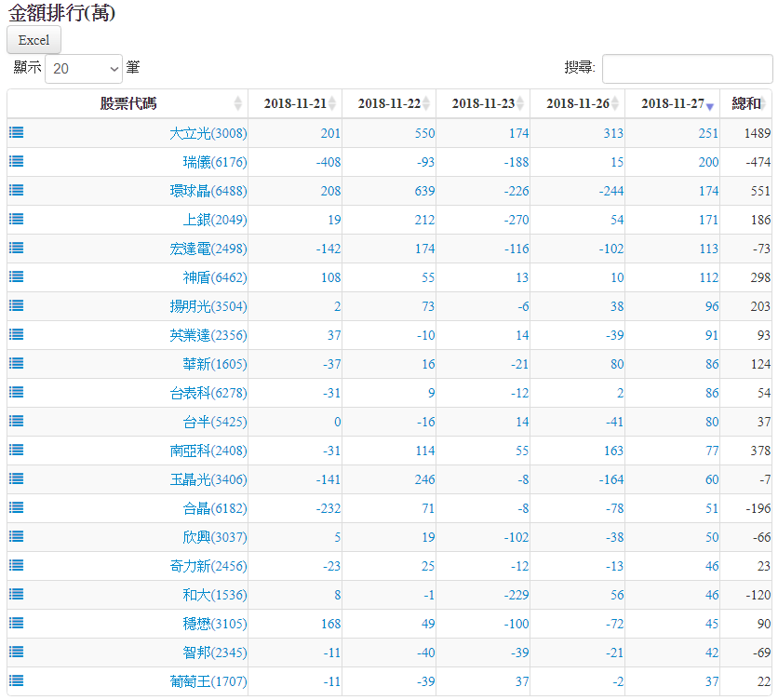
Task: Click the list icon beside 南亞科(2408)
Action: 17,450
